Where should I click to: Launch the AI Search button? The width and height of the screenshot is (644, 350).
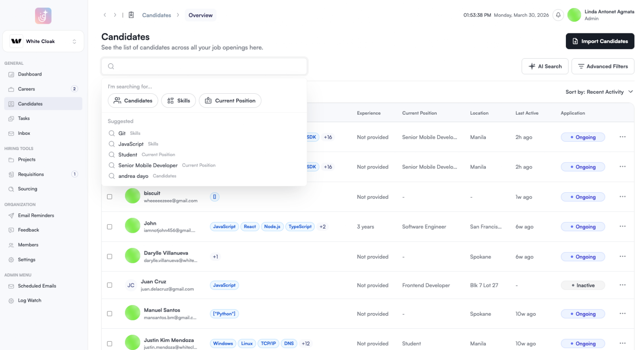click(545, 66)
